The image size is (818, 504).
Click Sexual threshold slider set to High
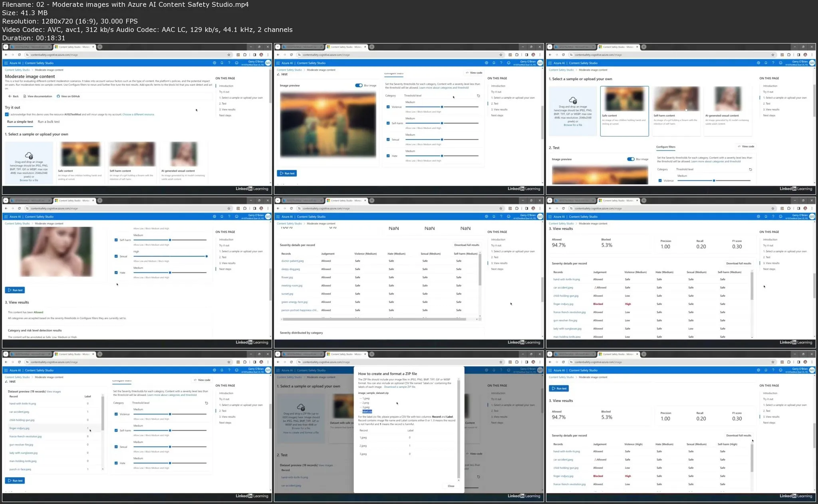tap(170, 256)
